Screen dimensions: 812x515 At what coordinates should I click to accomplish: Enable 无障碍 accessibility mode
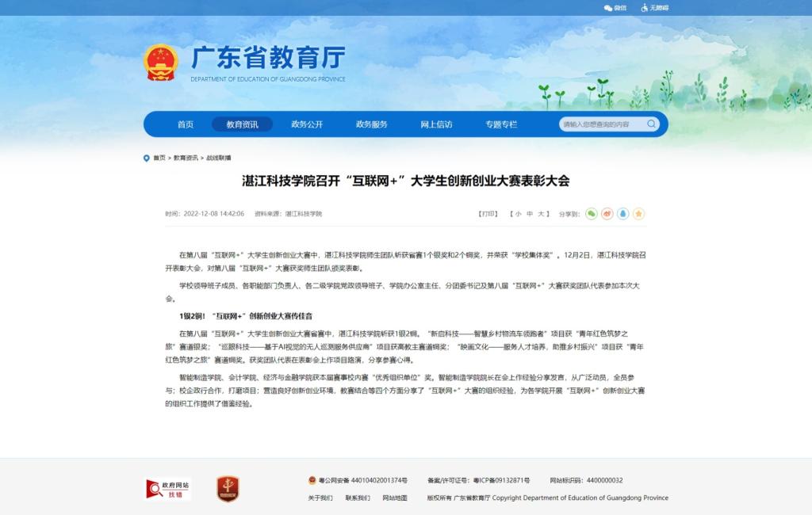(x=655, y=8)
